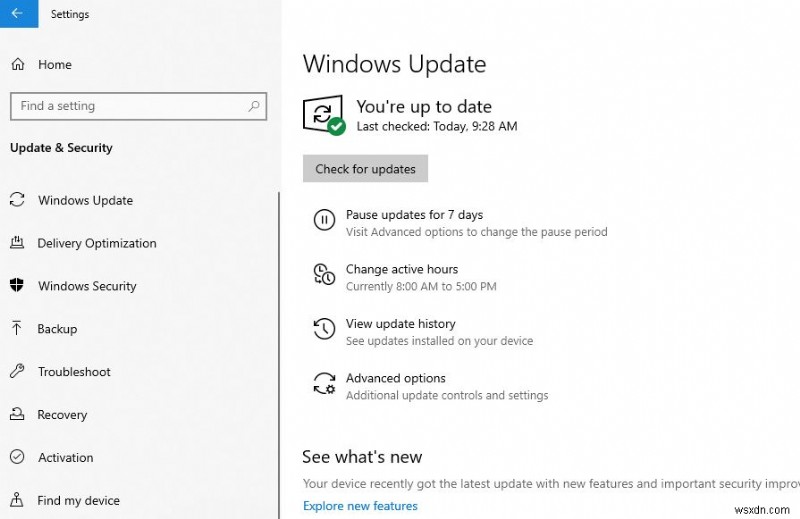The image size is (800, 519).
Task: Click the pause circle icon
Action: pos(324,220)
